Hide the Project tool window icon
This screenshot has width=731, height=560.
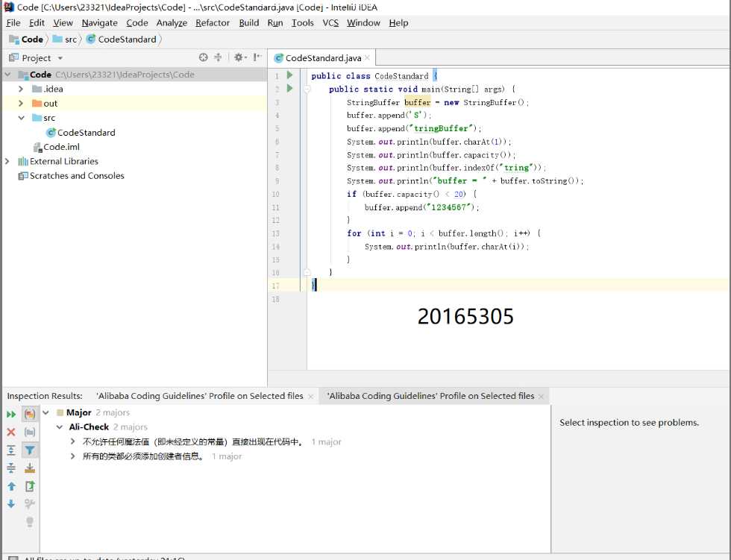[257, 57]
